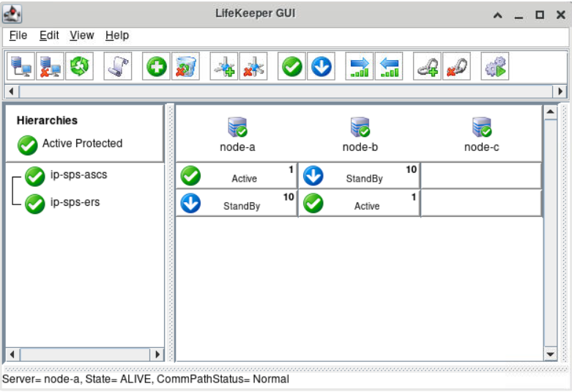Click the Disconnect from server toolbar icon

point(50,67)
